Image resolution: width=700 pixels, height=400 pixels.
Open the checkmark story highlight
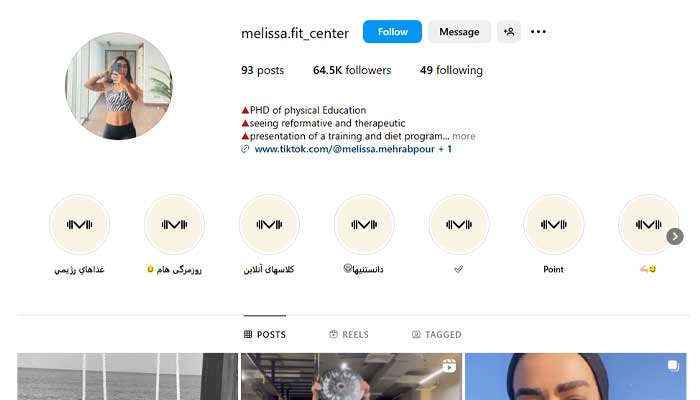[x=458, y=225]
